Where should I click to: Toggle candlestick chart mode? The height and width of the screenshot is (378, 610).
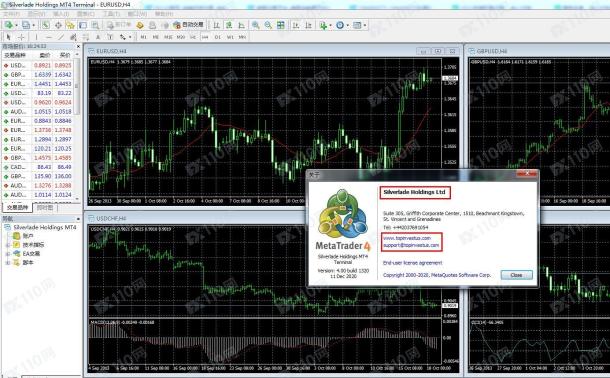click(229, 25)
